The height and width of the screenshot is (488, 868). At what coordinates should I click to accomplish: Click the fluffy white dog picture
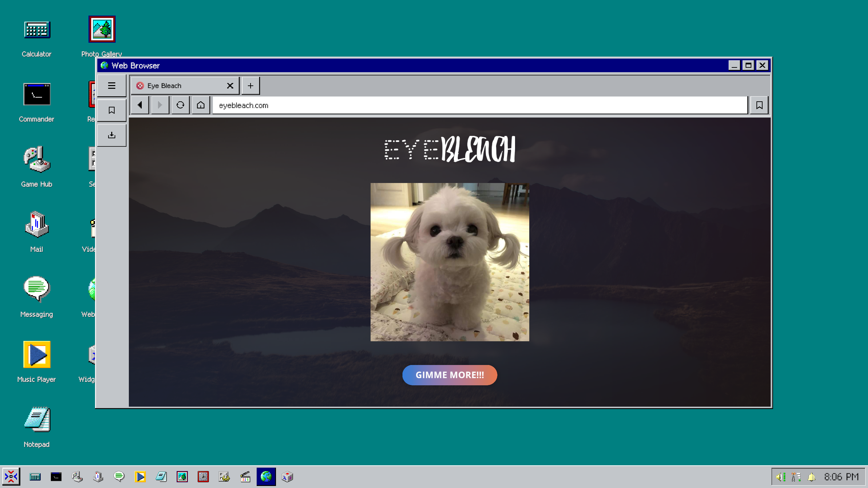[450, 262]
